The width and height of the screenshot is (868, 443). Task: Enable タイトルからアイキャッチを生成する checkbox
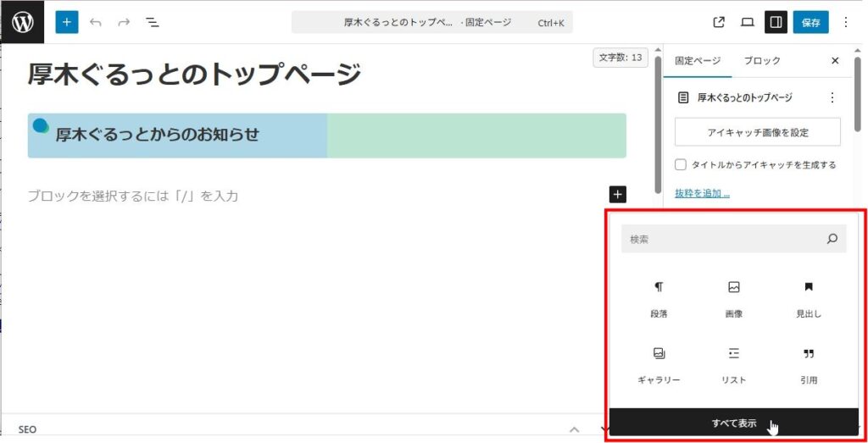pyautogui.click(x=681, y=165)
